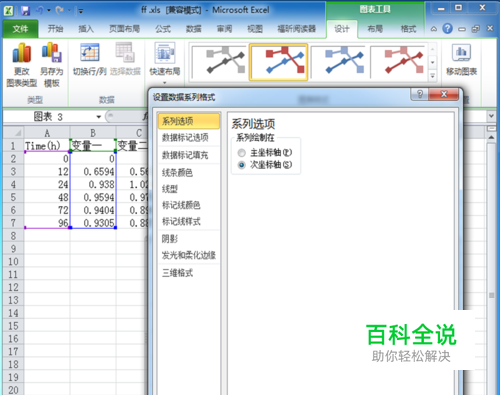Viewport: 500px width, 395px height.
Task: Select column A header
Action: coord(47,133)
